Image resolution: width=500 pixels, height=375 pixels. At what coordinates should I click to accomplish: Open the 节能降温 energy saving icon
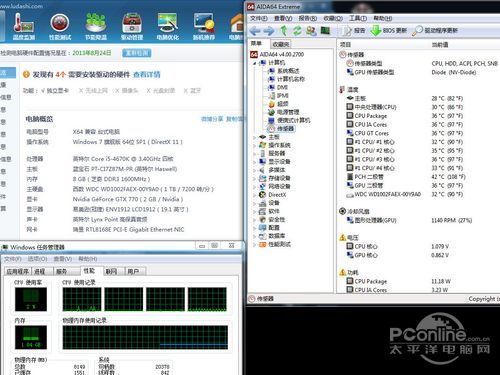tap(96, 26)
